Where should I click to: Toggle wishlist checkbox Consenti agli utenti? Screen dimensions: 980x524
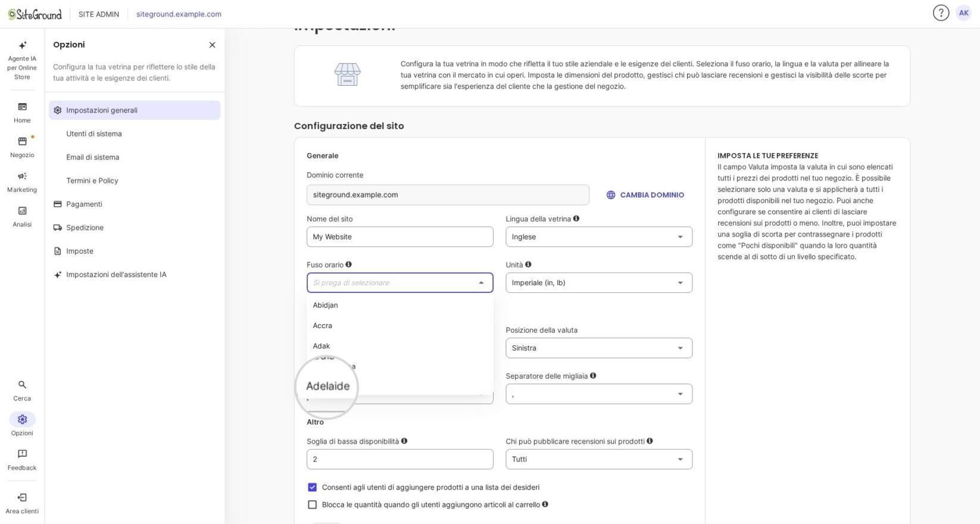pos(312,487)
